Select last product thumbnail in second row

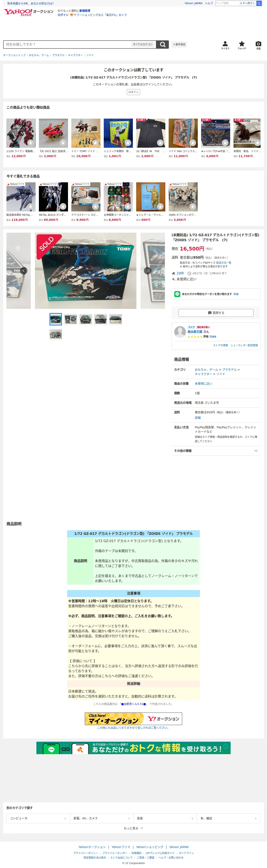56,334
